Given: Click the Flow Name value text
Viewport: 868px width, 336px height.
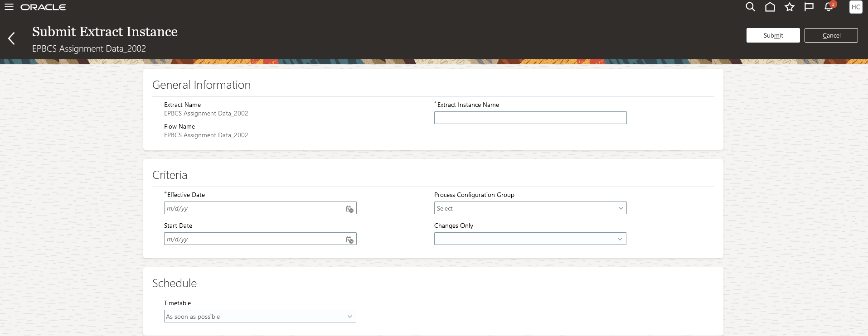Looking at the screenshot, I should [x=206, y=135].
